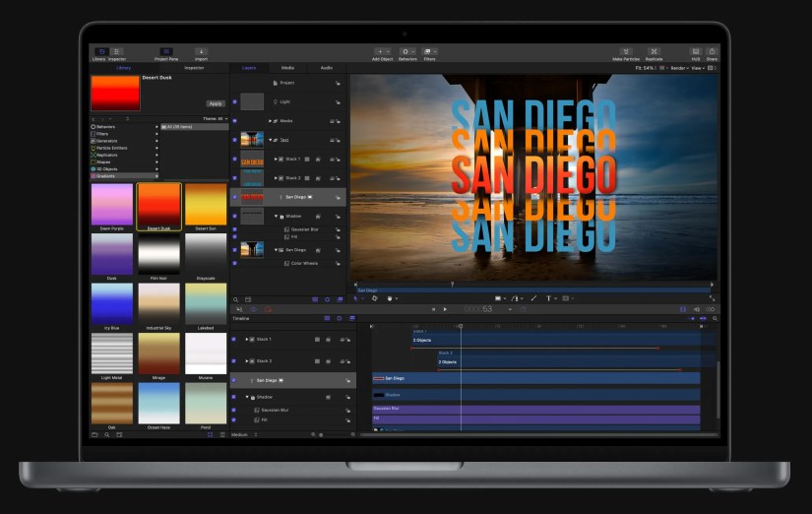The width and height of the screenshot is (812, 514).
Task: Select the Bezier pen tool
Action: pos(515,298)
